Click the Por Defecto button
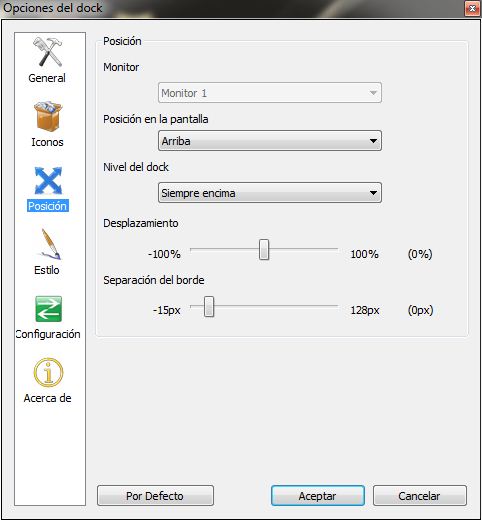482x521 pixels. (x=155, y=496)
